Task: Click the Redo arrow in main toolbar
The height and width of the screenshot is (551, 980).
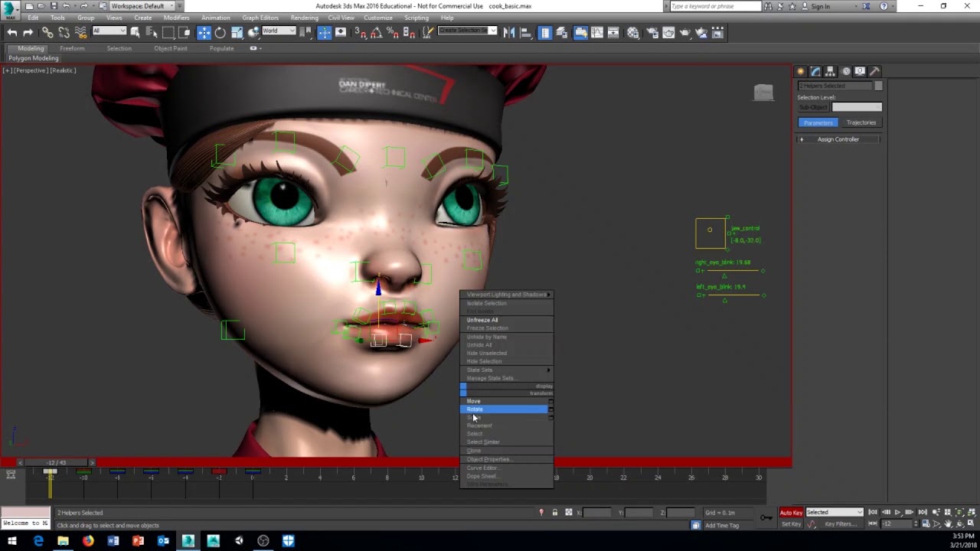Action: pos(28,32)
